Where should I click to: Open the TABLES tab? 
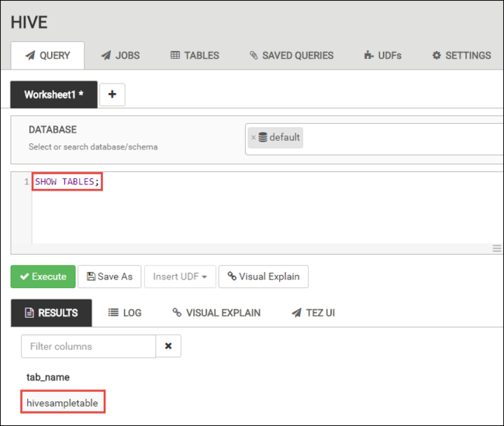tap(195, 56)
